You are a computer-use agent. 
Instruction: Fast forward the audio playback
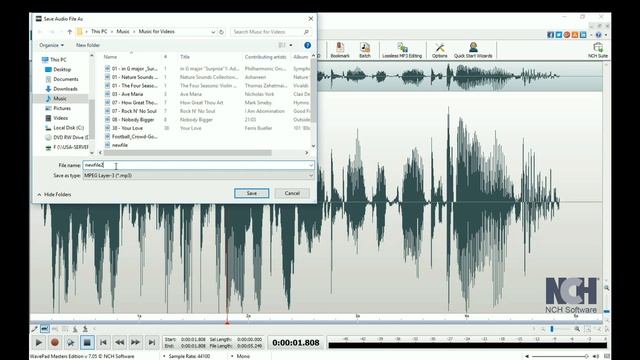point(136,342)
